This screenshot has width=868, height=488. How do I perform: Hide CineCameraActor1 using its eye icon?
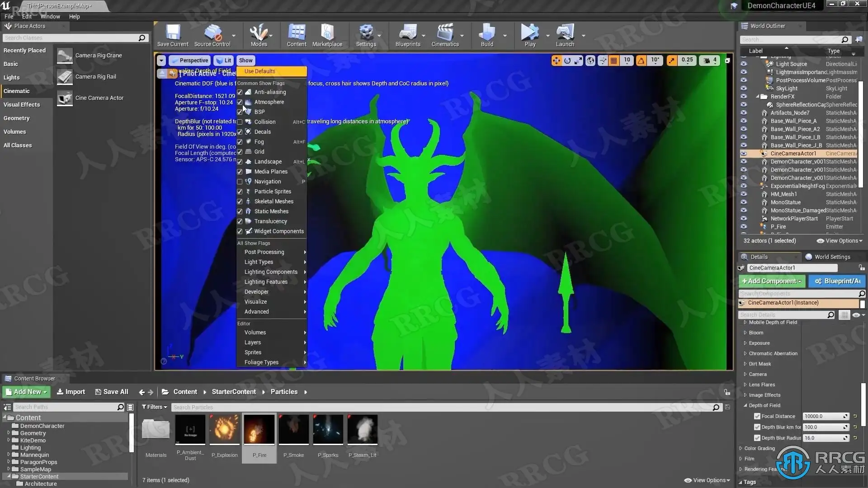coord(744,154)
